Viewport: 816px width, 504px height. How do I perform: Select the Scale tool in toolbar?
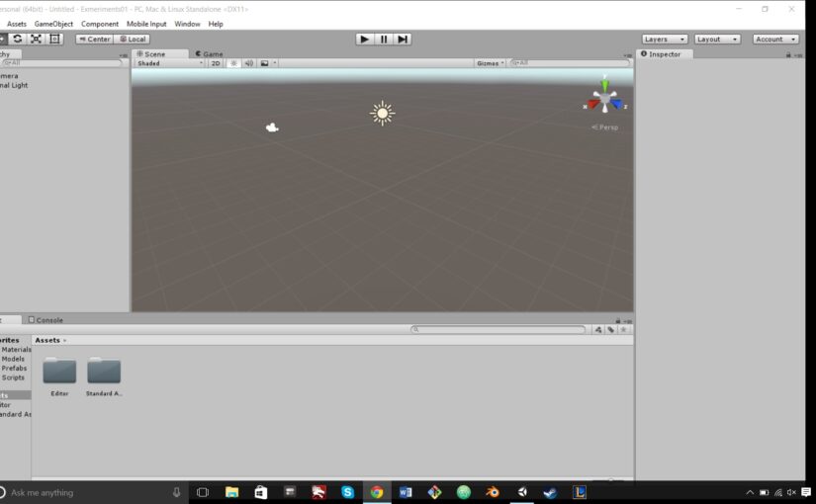[36, 39]
